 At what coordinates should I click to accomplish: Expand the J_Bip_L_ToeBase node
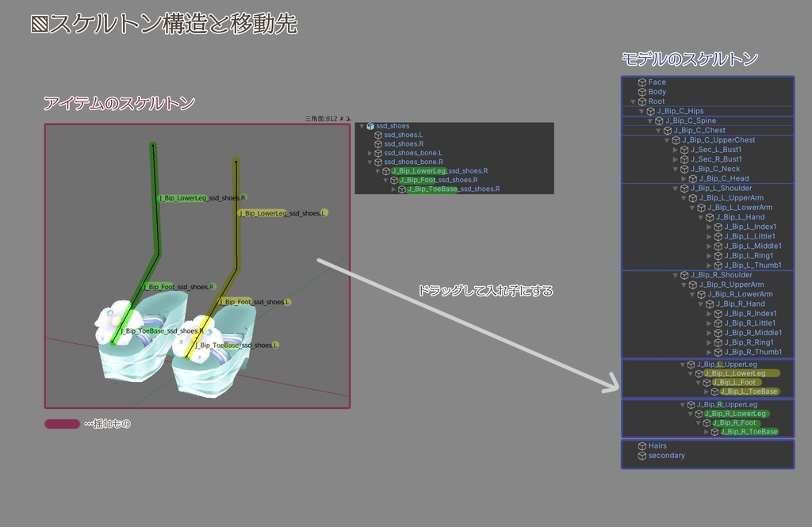(x=706, y=392)
